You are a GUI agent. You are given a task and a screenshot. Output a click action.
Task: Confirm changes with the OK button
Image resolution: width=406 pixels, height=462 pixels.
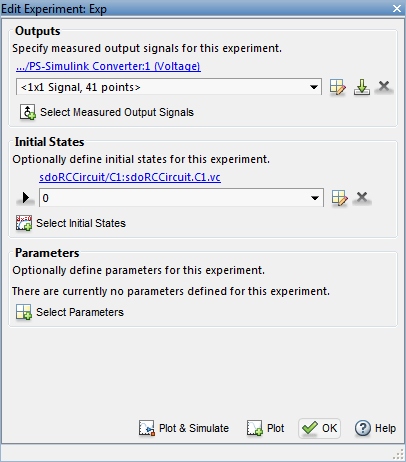[x=319, y=428]
